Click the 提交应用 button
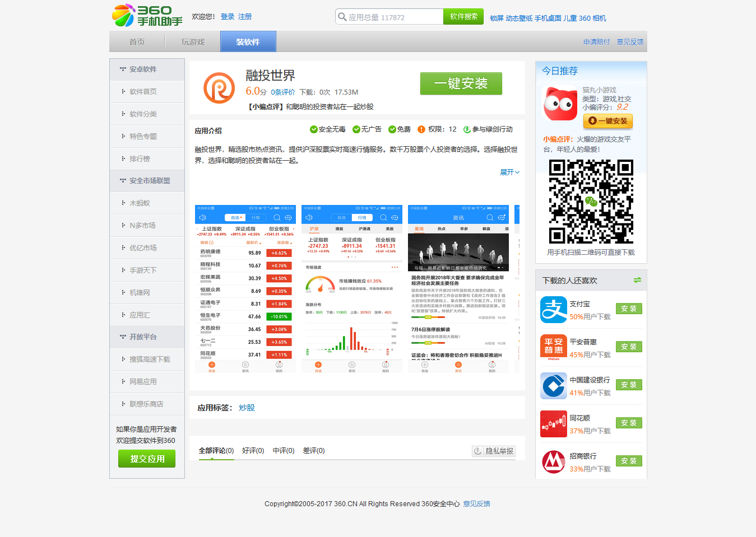 point(147,459)
